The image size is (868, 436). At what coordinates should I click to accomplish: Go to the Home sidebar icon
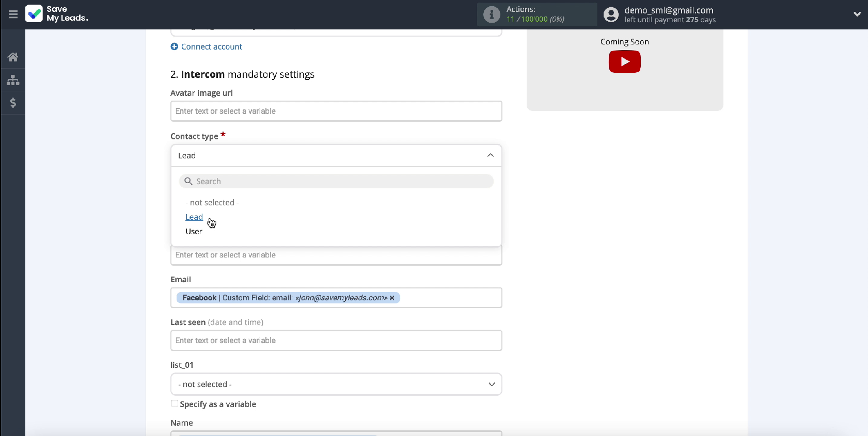pos(13,57)
